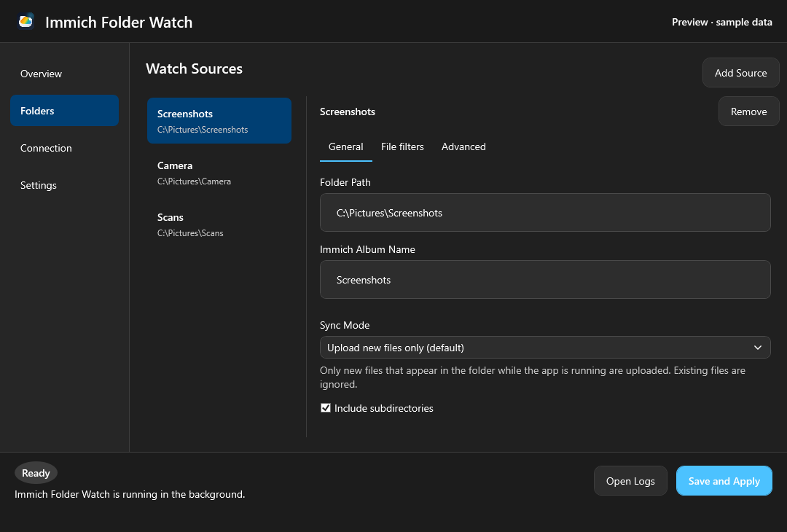Select the Folders sidebar item

(64, 111)
